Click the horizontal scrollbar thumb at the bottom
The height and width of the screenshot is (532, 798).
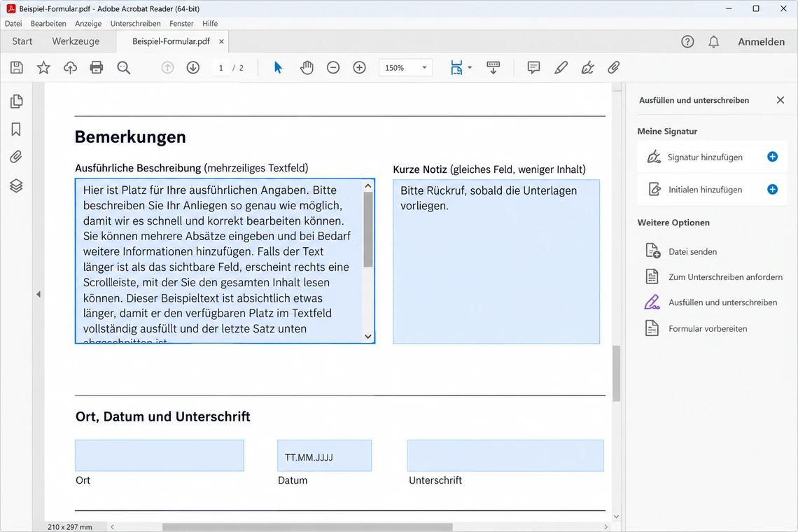tap(307, 527)
